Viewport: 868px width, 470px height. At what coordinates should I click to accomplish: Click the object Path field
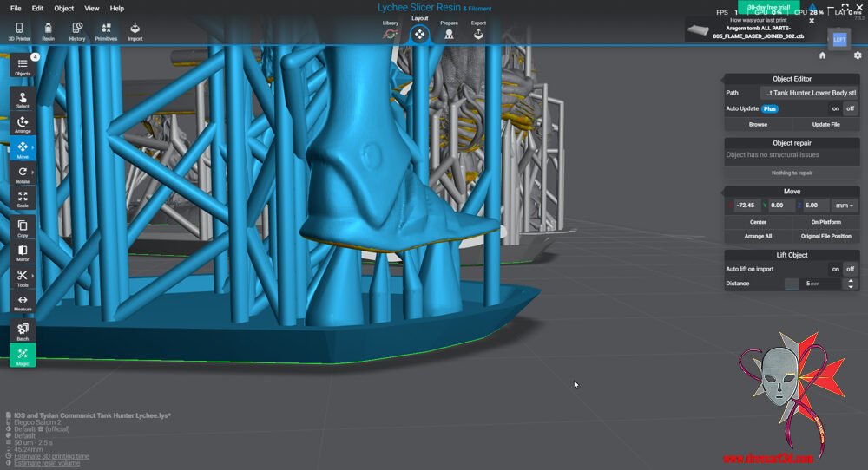[809, 93]
